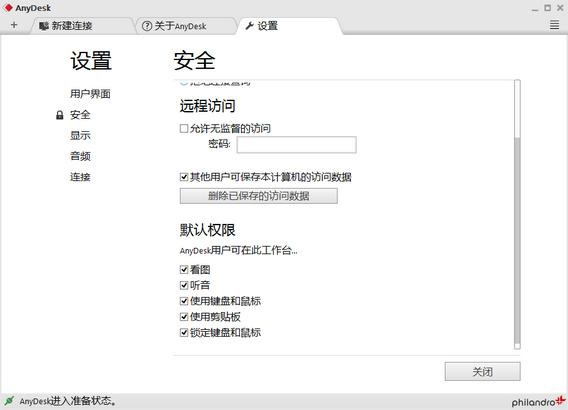Viewport: 568px width, 410px height.
Task: Open the hamburger menu icon at top right
Action: coord(554,25)
